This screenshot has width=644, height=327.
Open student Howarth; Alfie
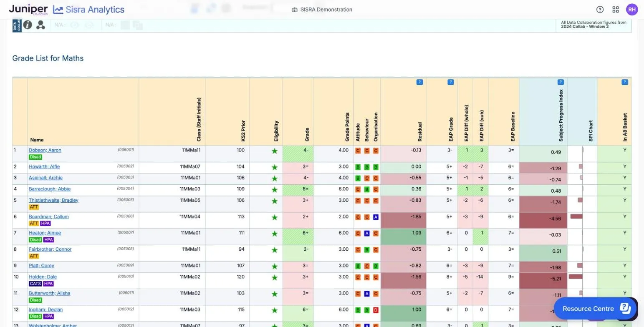[44, 167]
